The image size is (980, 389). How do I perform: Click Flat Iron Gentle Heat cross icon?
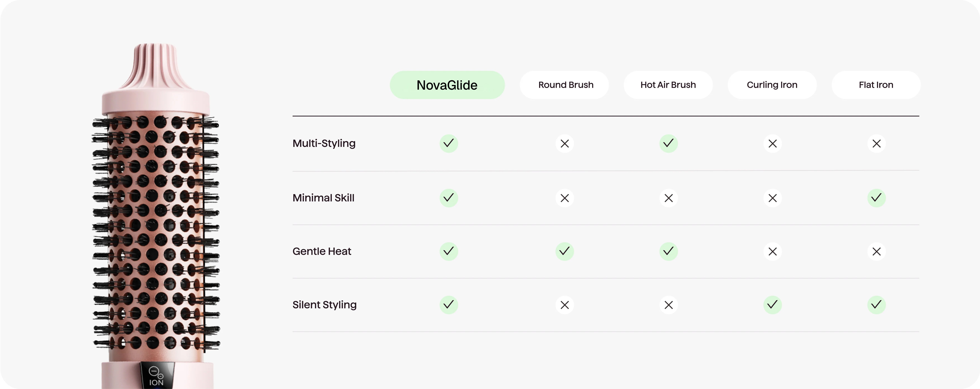[x=876, y=251]
